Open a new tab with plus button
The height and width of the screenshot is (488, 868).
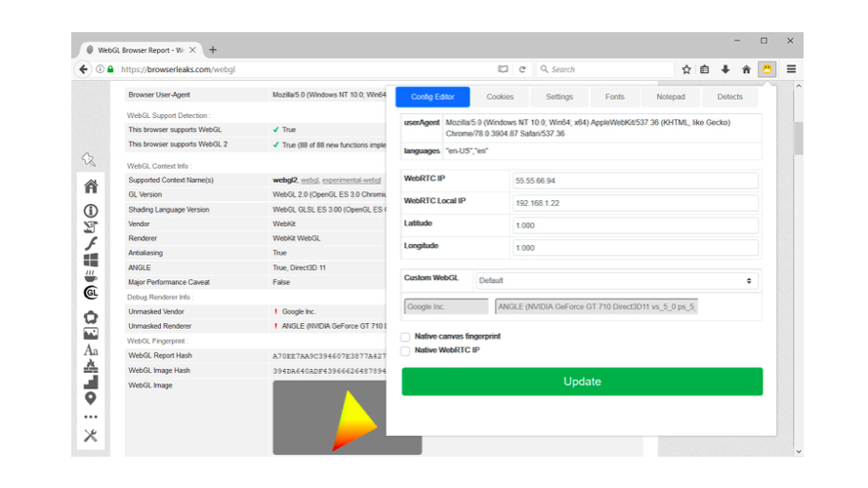213,50
